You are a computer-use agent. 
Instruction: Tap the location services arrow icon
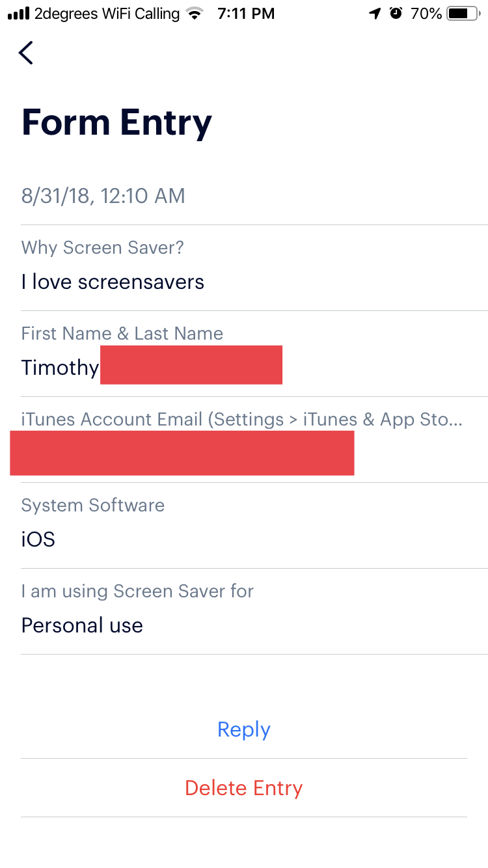(x=375, y=14)
